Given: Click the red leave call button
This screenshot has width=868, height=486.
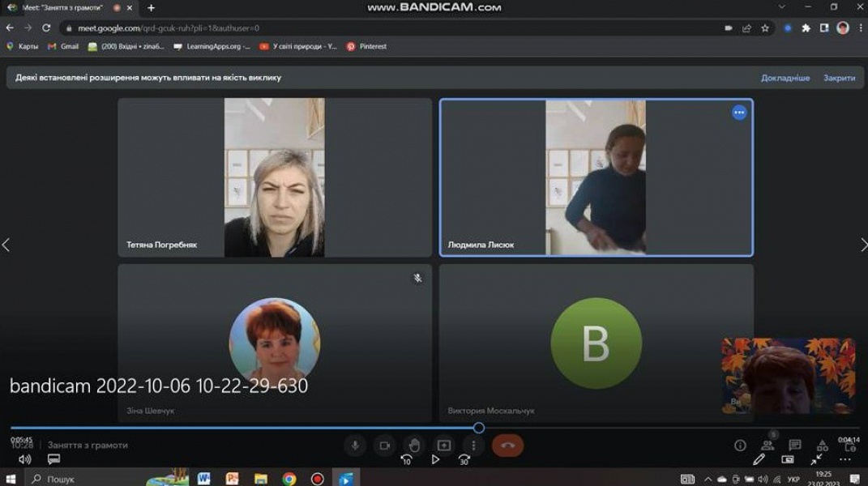Looking at the screenshot, I should 508,446.
